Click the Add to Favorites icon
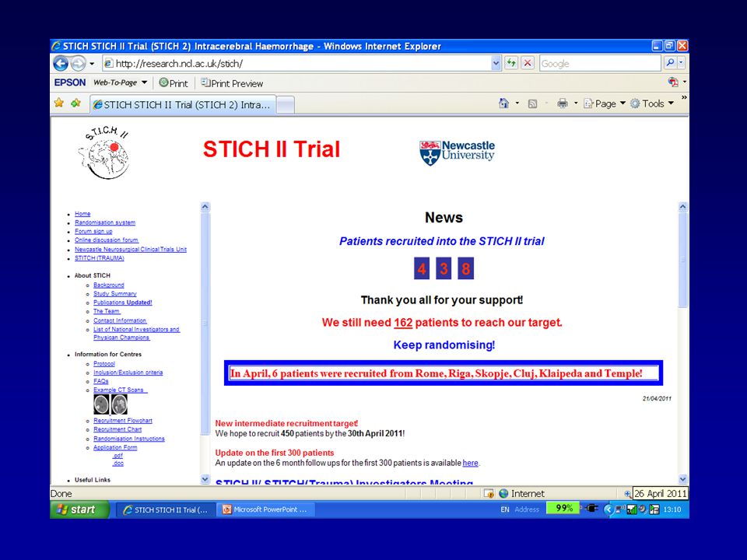Viewport: 747px width, 560px height. [x=75, y=103]
